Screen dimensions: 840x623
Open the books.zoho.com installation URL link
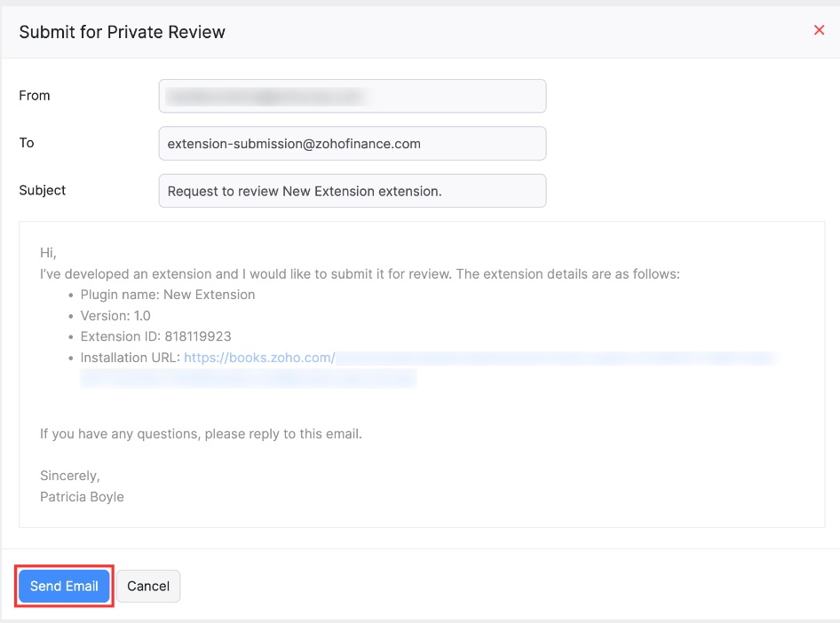pos(259,358)
